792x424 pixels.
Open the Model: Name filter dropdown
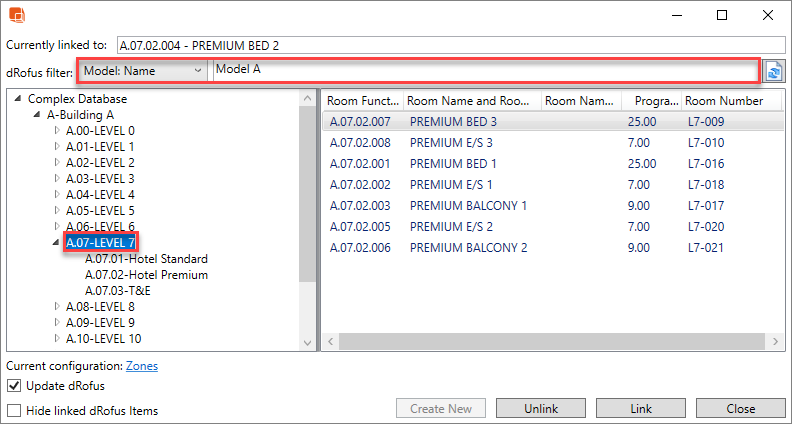coord(144,71)
